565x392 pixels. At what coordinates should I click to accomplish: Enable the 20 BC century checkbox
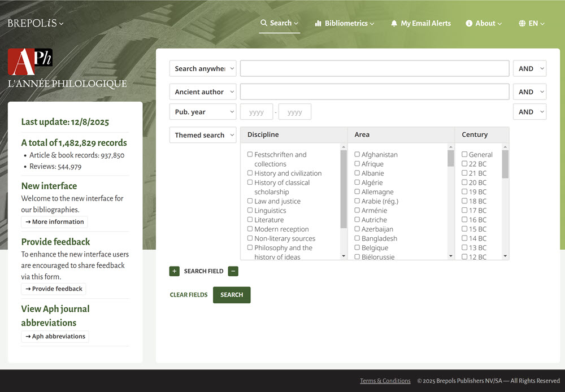point(464,182)
